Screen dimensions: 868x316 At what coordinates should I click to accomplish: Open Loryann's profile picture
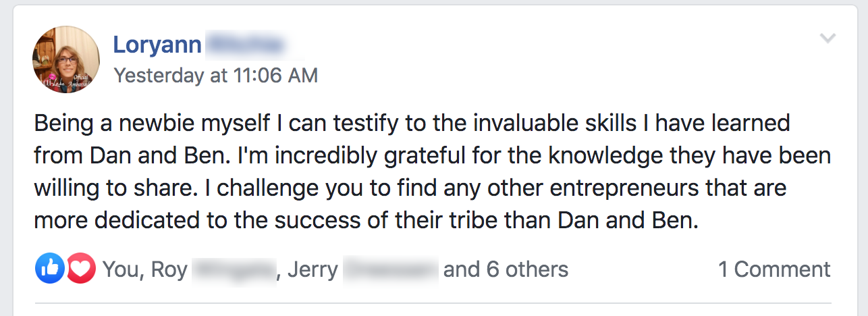point(66,59)
